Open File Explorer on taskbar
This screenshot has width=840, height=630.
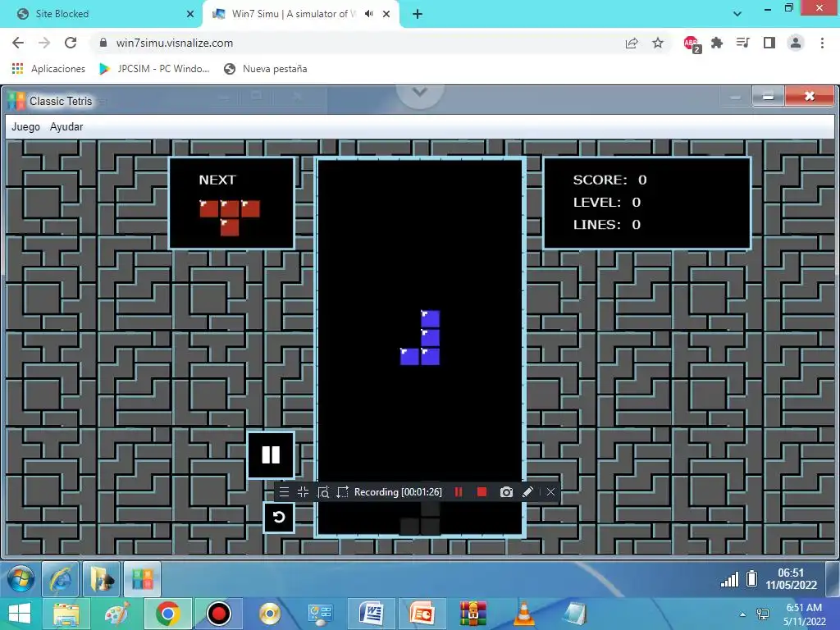point(66,614)
